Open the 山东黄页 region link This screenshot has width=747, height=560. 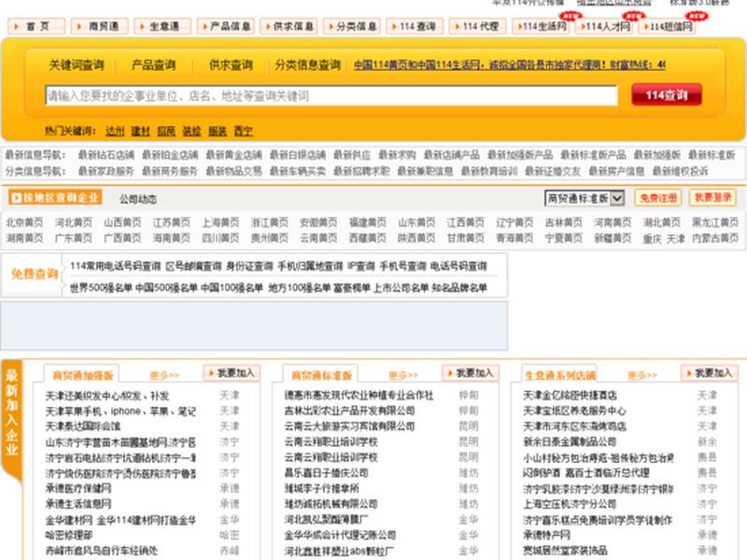[416, 222]
